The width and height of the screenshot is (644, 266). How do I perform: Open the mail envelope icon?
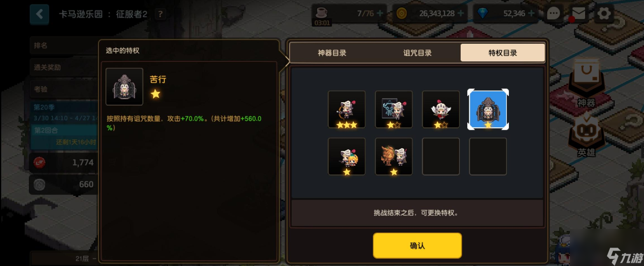pos(579,14)
